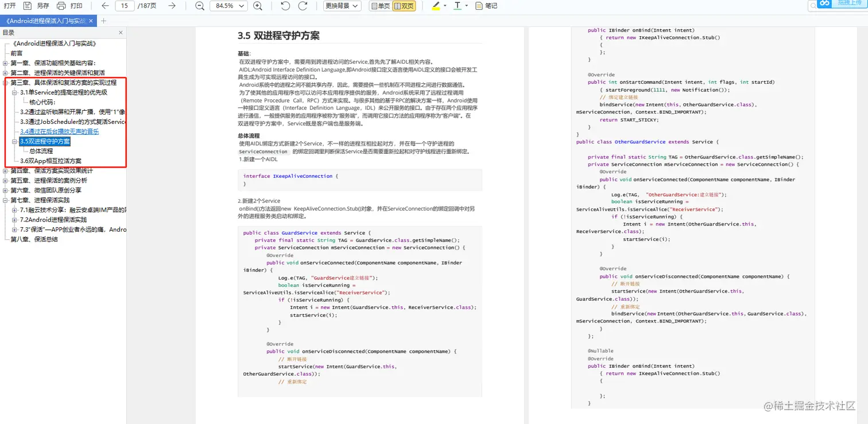
Task: Expand 第四章 outline node
Action: point(5,170)
